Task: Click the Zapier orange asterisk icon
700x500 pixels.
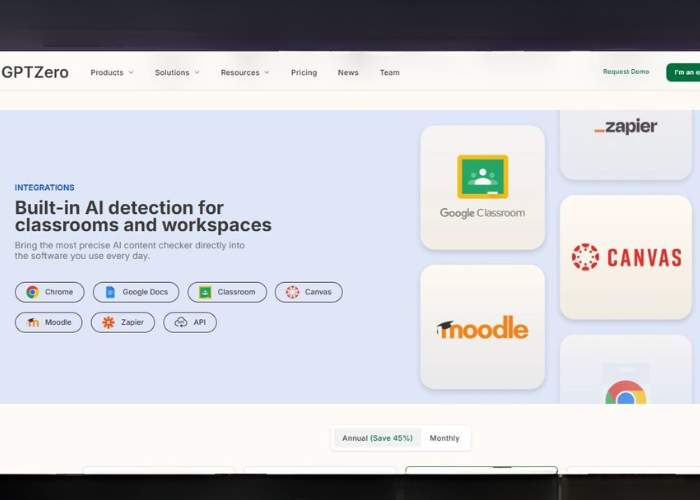Action: pyautogui.click(x=108, y=322)
